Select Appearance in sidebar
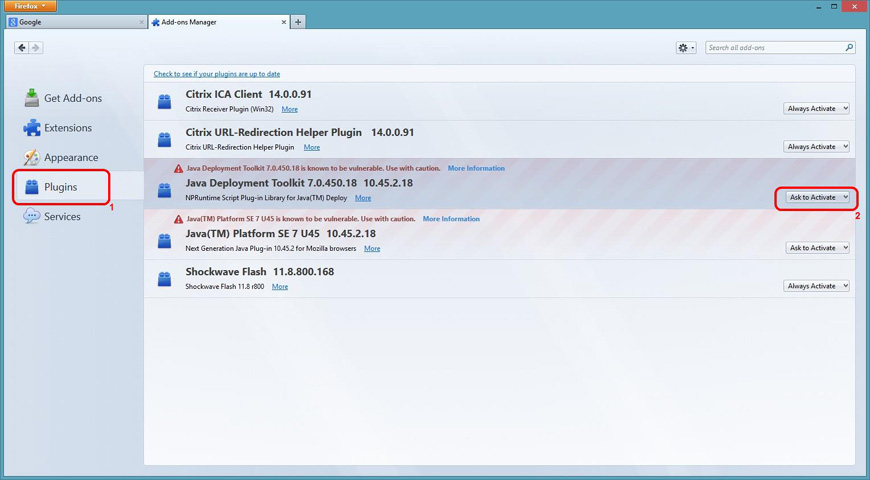This screenshot has height=480, width=870. click(60, 158)
